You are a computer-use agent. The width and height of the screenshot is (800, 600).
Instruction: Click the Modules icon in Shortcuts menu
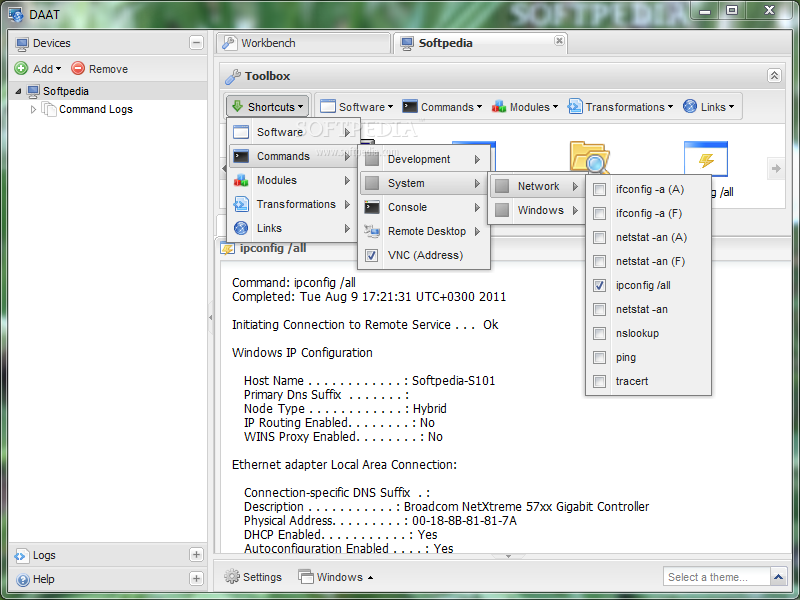point(241,180)
